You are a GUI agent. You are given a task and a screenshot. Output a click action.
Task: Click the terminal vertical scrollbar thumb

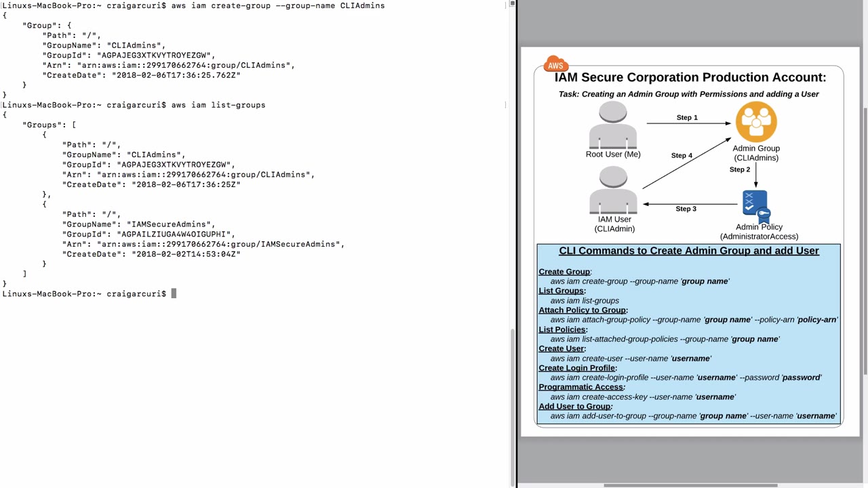coord(513,406)
